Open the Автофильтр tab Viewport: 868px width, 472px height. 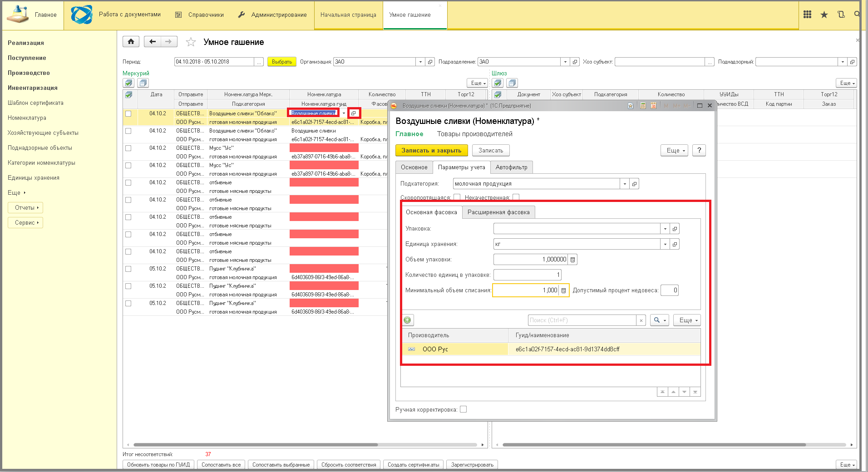coord(512,167)
